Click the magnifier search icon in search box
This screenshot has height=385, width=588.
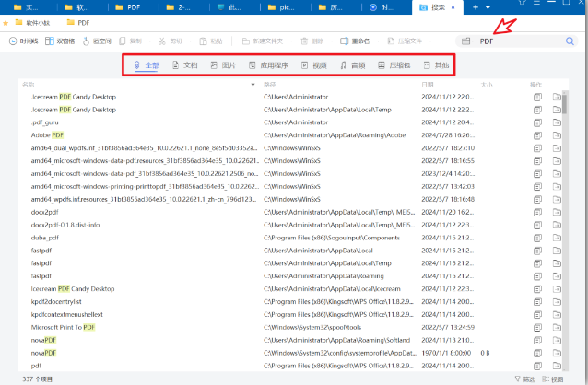coord(570,41)
